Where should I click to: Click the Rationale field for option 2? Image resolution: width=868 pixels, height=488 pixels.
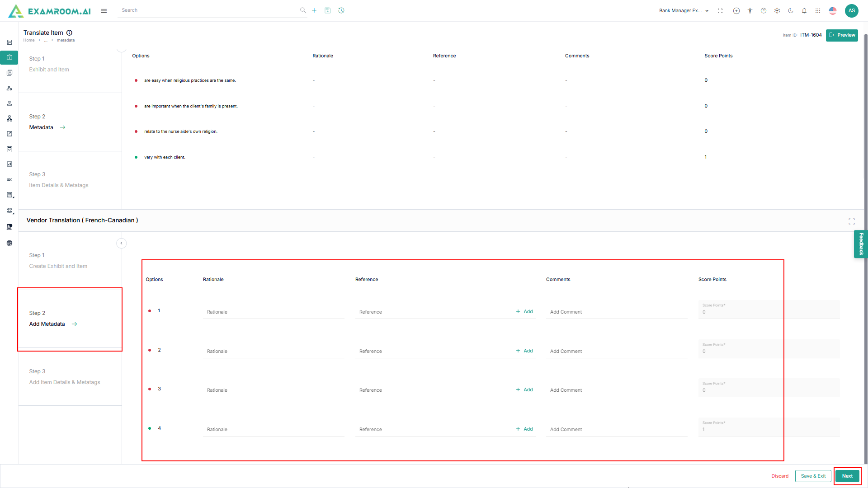pyautogui.click(x=273, y=351)
